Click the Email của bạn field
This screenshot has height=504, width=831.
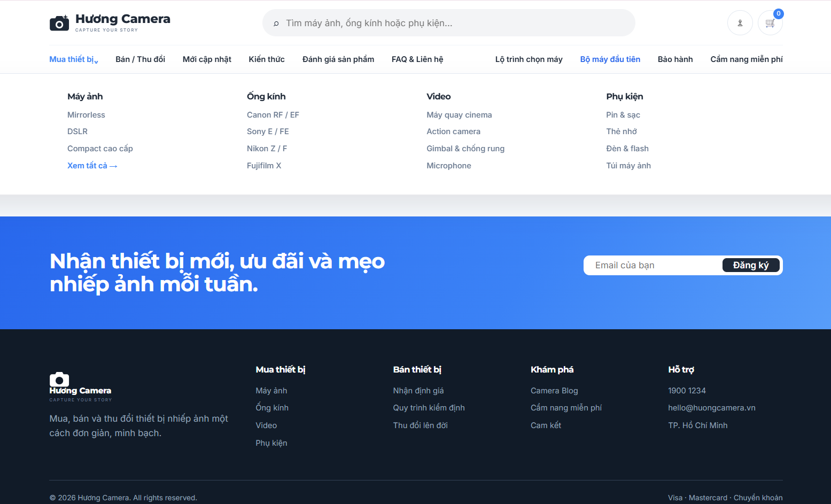pos(655,266)
